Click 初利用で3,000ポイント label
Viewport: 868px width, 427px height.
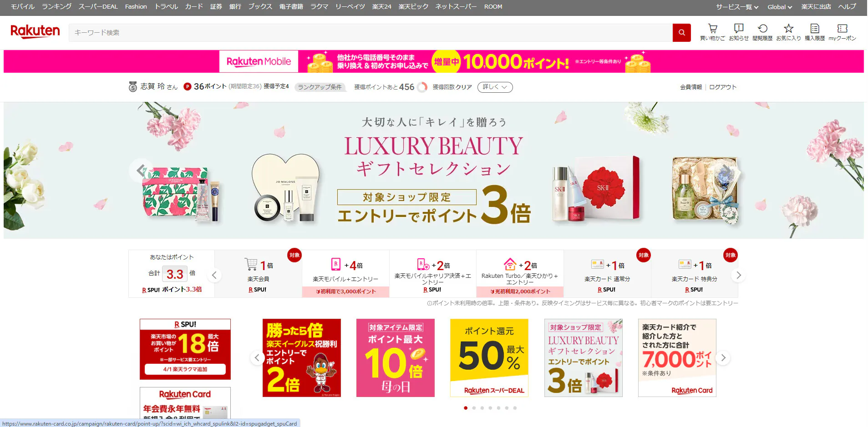346,291
